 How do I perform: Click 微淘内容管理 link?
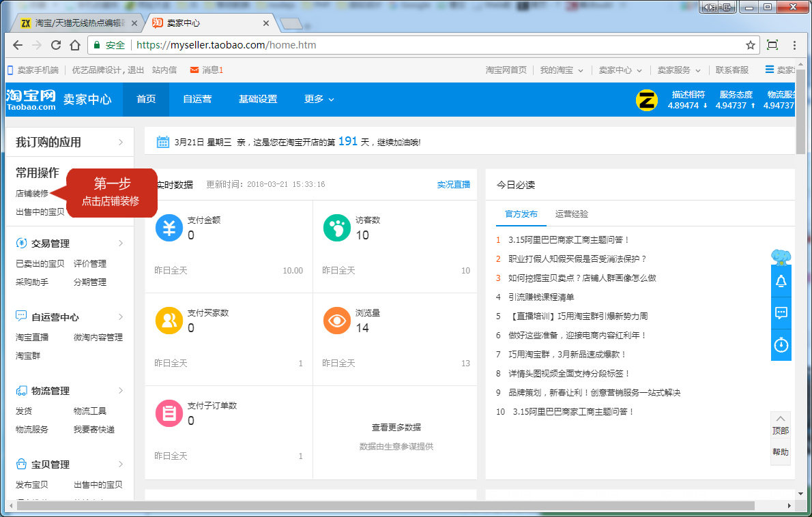(98, 337)
